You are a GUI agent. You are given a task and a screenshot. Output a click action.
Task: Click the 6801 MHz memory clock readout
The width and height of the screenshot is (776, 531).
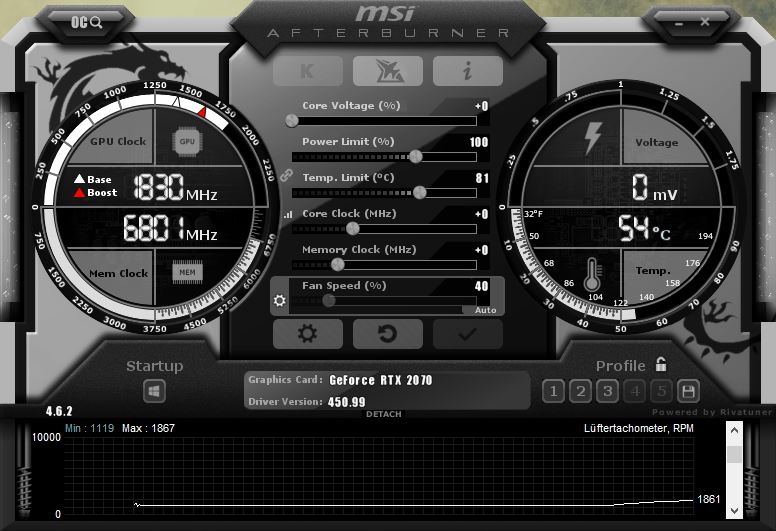[x=170, y=229]
